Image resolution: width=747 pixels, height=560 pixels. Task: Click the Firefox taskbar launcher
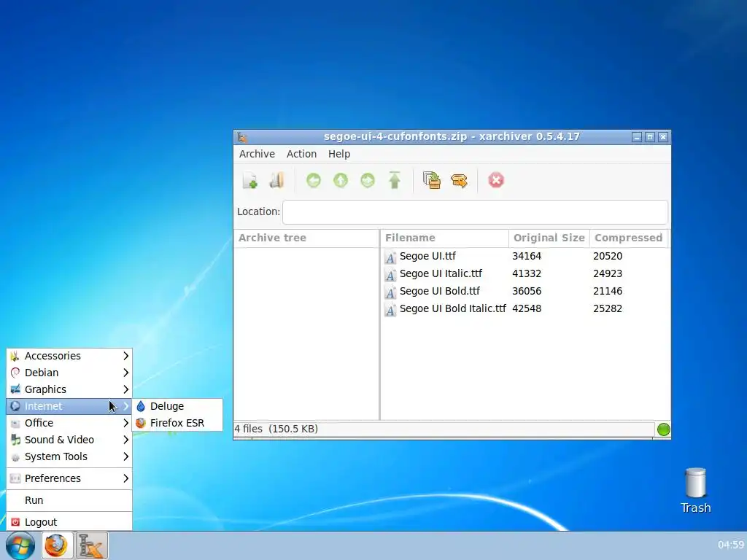[x=56, y=545]
